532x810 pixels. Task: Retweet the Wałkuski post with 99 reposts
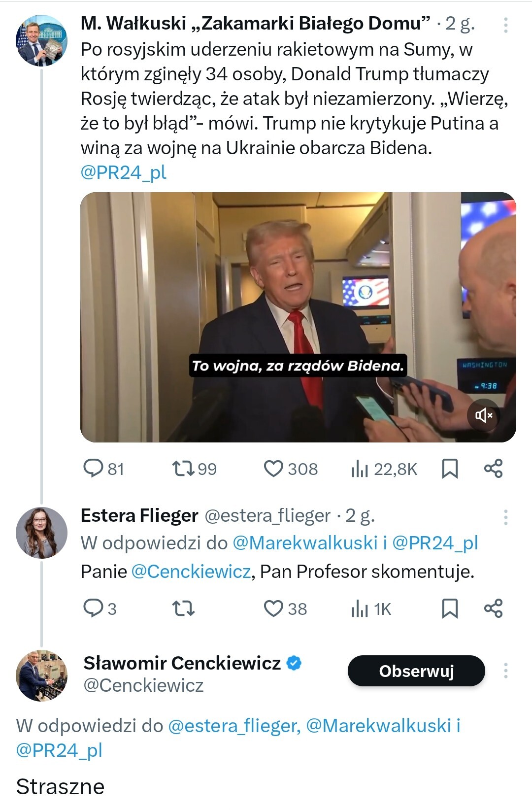tap(183, 469)
